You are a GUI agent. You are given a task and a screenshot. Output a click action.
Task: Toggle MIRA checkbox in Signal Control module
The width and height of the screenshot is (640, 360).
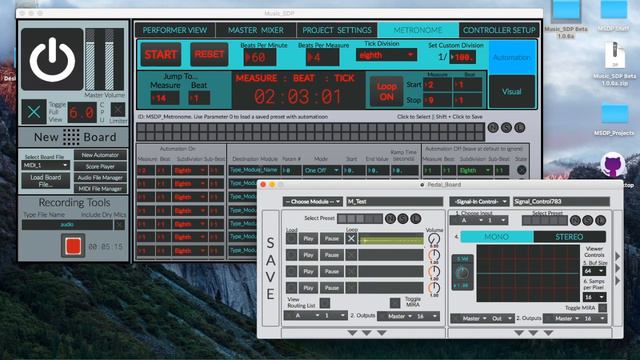click(602, 308)
